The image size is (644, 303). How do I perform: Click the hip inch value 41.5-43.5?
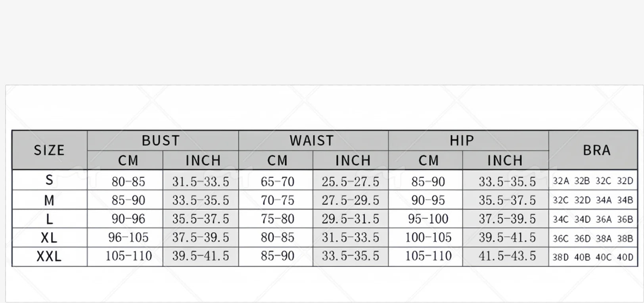pyautogui.click(x=507, y=256)
